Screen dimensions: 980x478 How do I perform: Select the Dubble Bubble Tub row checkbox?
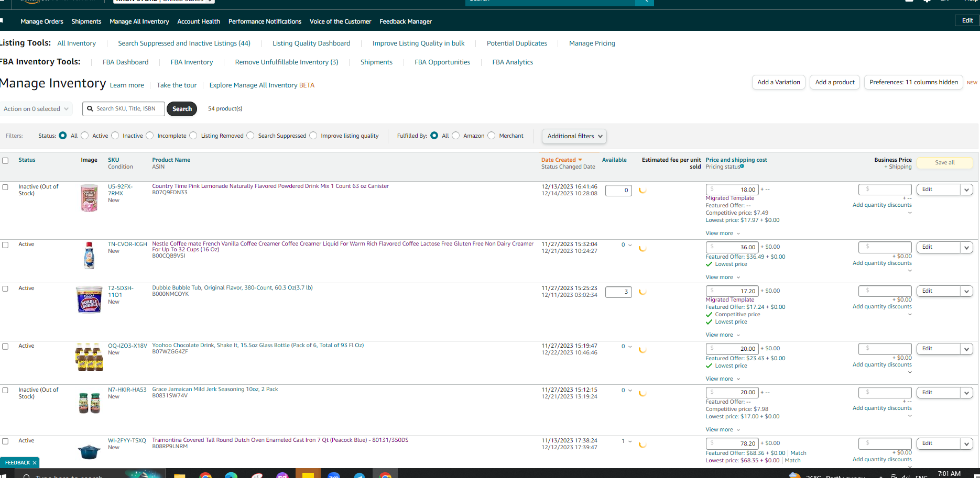[5, 288]
